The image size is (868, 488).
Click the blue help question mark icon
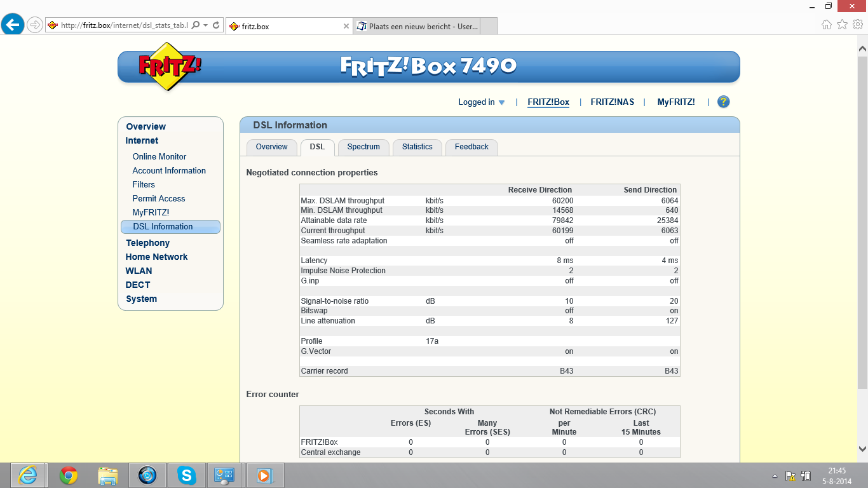(723, 102)
